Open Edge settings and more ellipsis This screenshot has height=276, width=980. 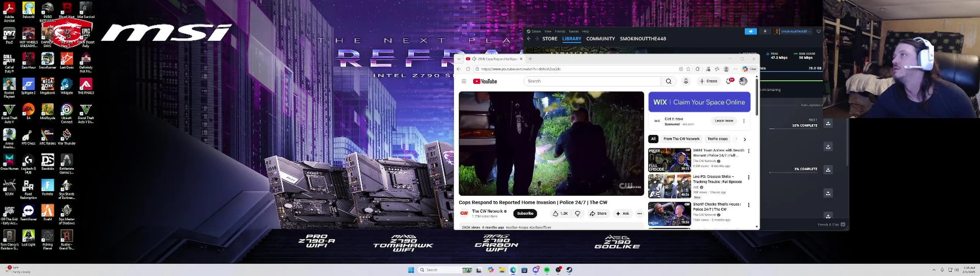(x=735, y=69)
